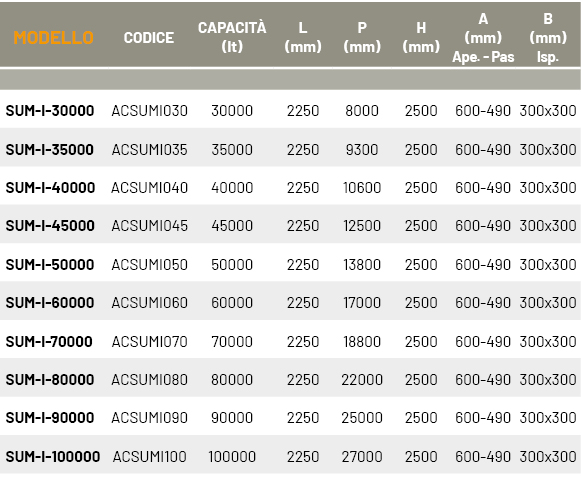The image size is (581, 481).
Task: Click model SUM-I-100000
Action: coord(53,457)
